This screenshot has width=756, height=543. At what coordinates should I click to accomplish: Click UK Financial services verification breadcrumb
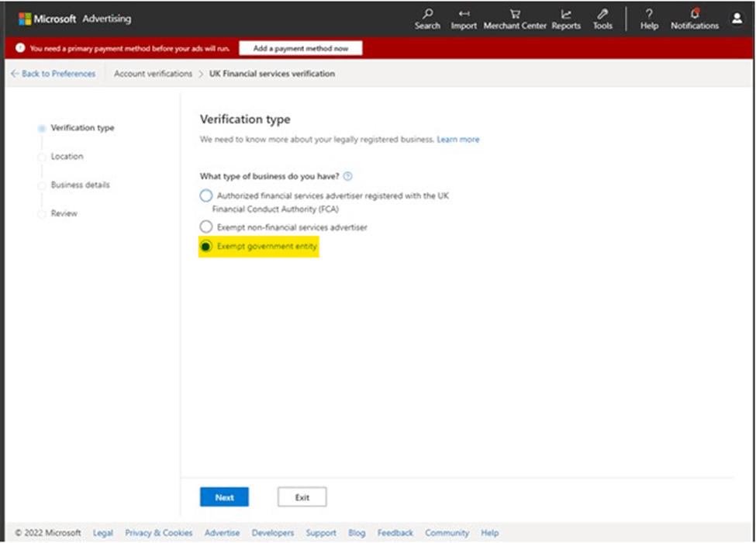pos(272,74)
